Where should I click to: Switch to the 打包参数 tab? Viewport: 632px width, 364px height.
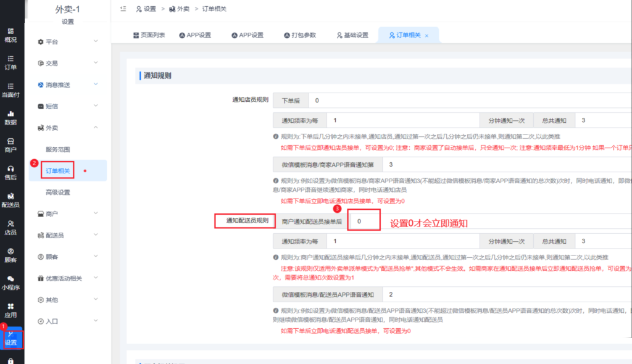coord(299,35)
